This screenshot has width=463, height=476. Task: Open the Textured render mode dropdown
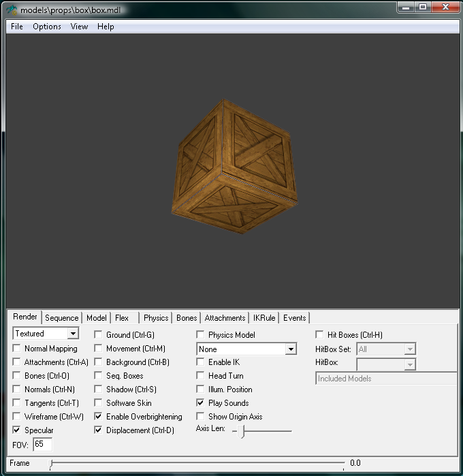[73, 334]
